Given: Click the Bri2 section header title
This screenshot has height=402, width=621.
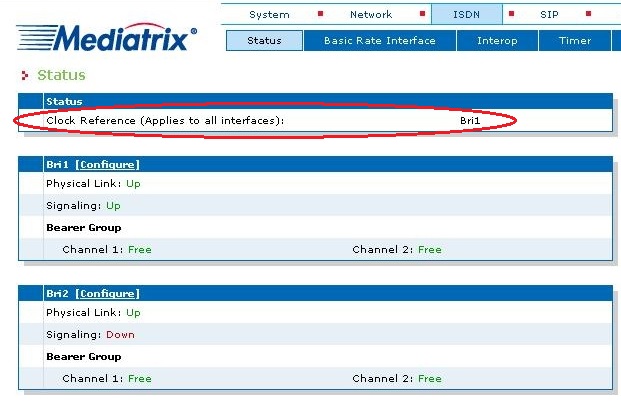Looking at the screenshot, I should click(x=57, y=294).
